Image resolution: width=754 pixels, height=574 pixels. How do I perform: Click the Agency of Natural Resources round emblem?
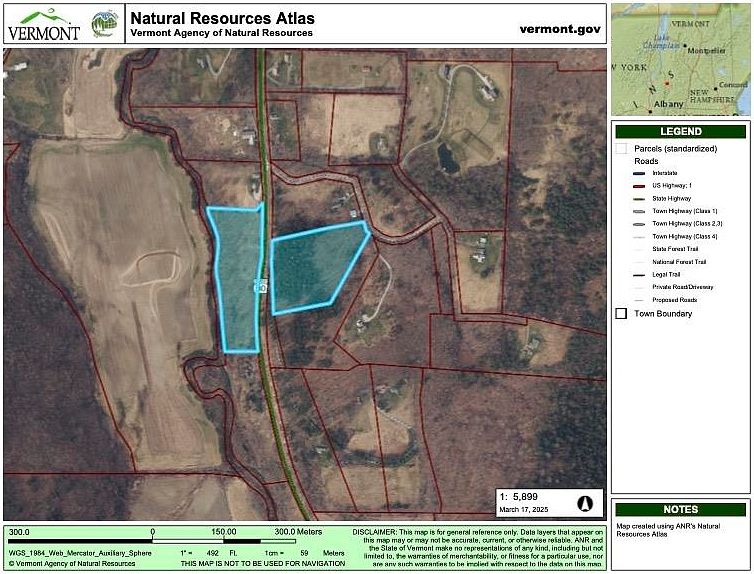click(x=104, y=24)
